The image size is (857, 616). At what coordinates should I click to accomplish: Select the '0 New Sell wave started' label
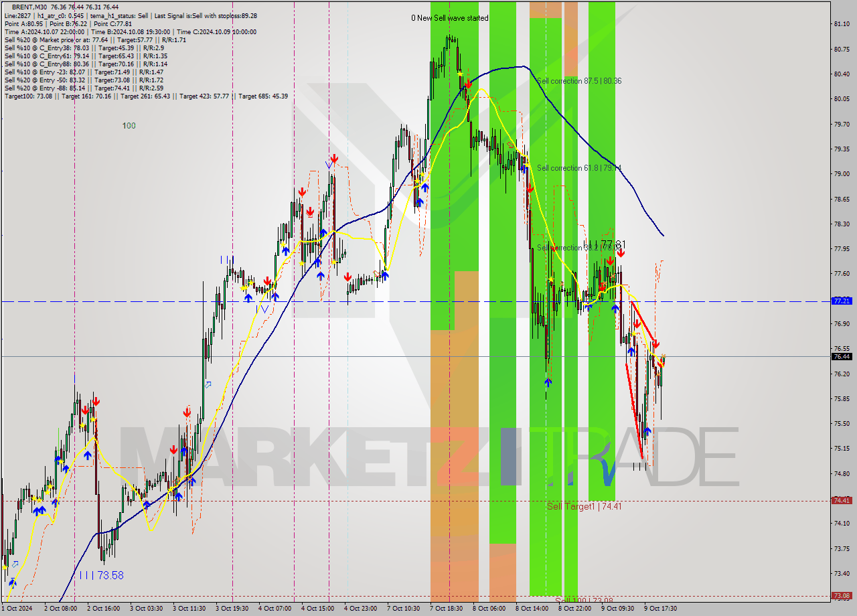point(450,18)
